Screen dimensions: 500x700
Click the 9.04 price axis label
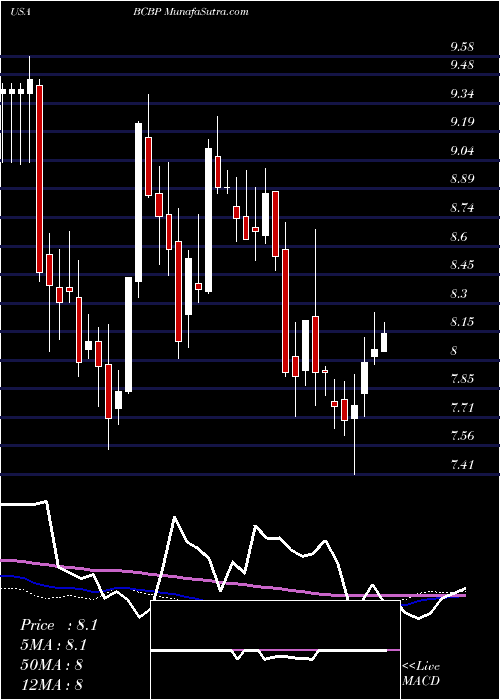(x=462, y=151)
